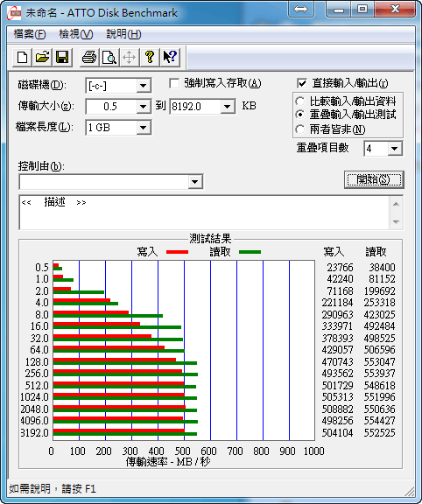Open the 控制由 controller dropdown
This screenshot has height=504, width=422.
[194, 182]
